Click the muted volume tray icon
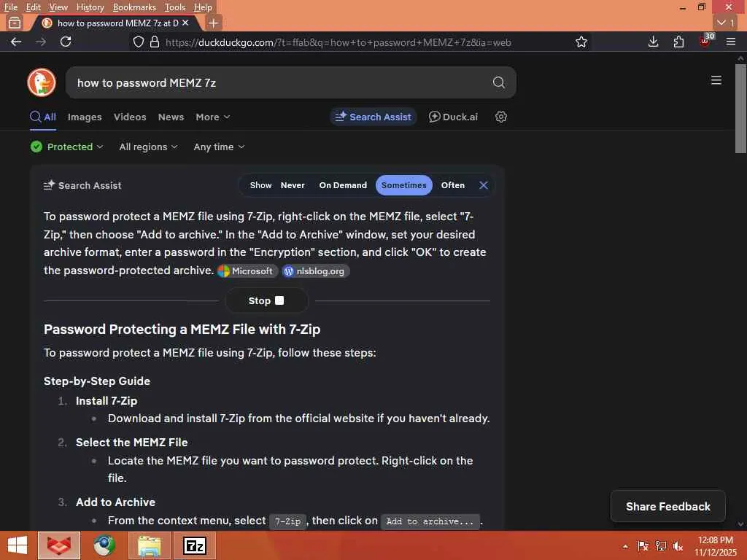747x560 pixels. [678, 546]
